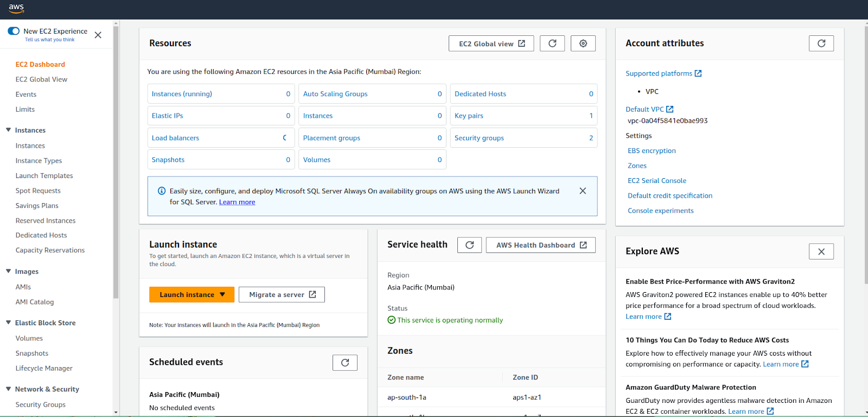Open EC2 Serial Console settings
The height and width of the screenshot is (417, 868).
657,181
